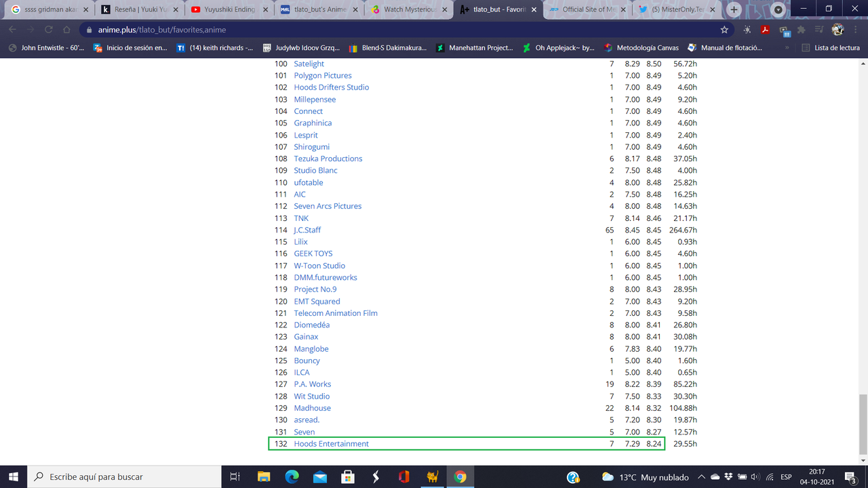Open the Hoods Entertainment link
This screenshot has height=488, width=868.
click(332, 444)
